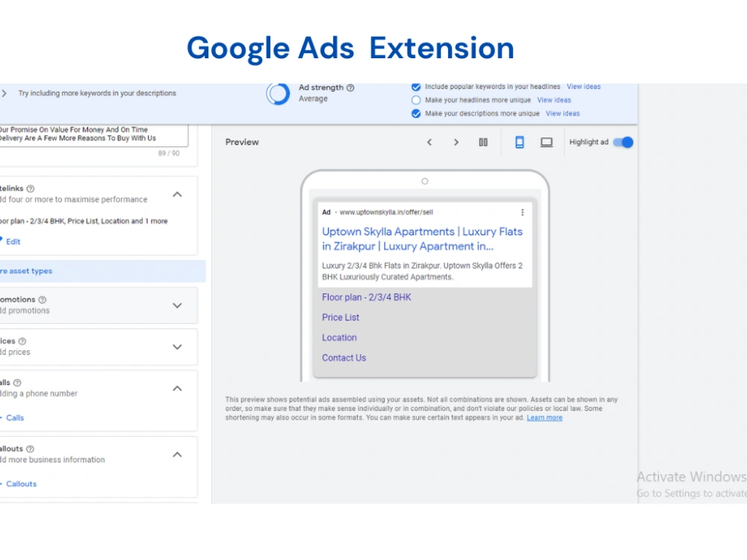Switch to the desktop preview
Screen dimensions: 747x560
pos(547,142)
